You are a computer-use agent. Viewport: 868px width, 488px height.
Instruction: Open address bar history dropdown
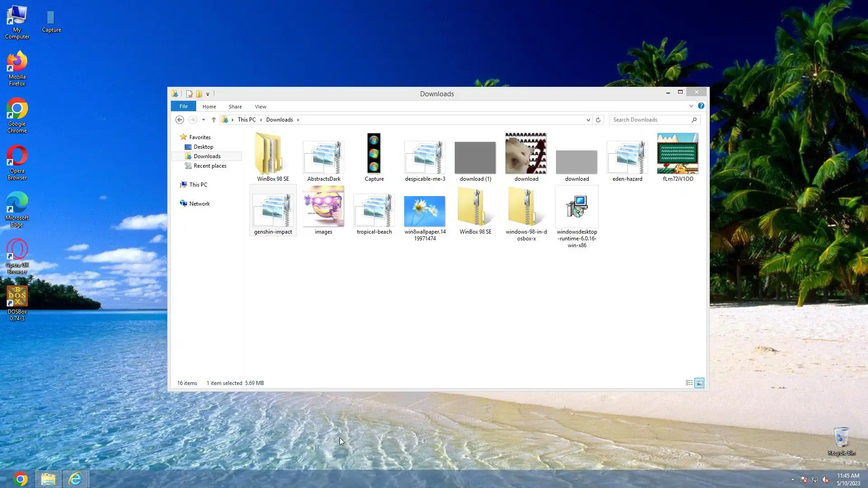pyautogui.click(x=588, y=120)
